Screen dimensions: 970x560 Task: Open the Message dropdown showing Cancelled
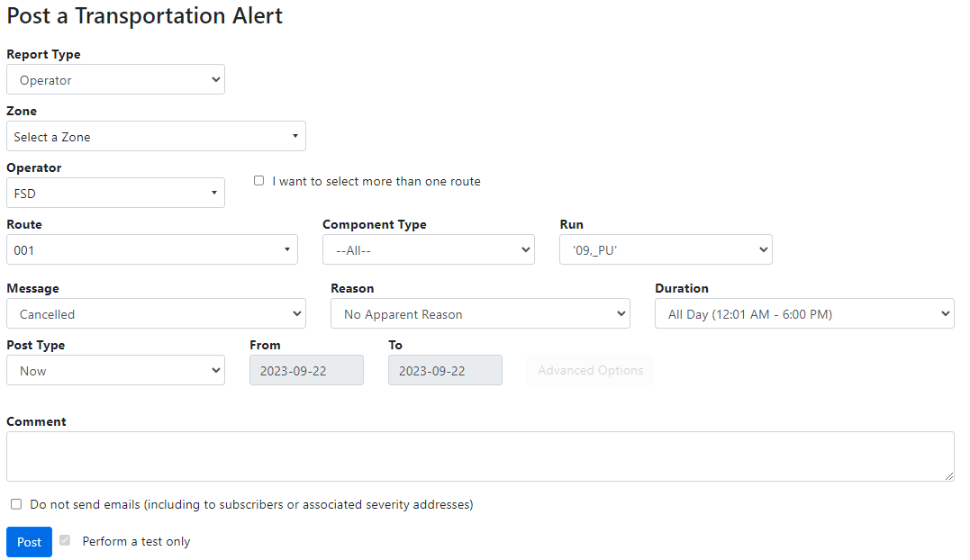click(x=156, y=314)
